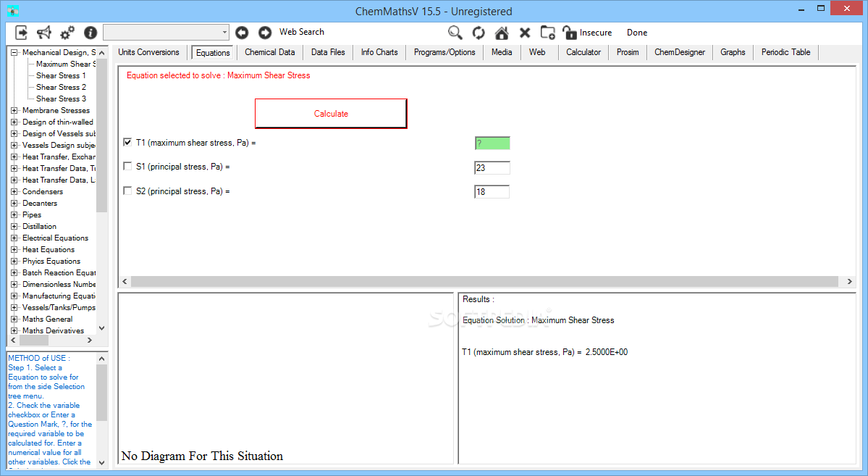Open the Calculator tab
868x476 pixels.
pyautogui.click(x=583, y=52)
